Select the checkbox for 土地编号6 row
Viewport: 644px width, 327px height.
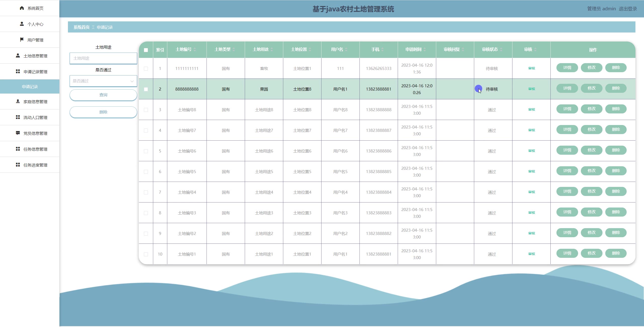(146, 151)
